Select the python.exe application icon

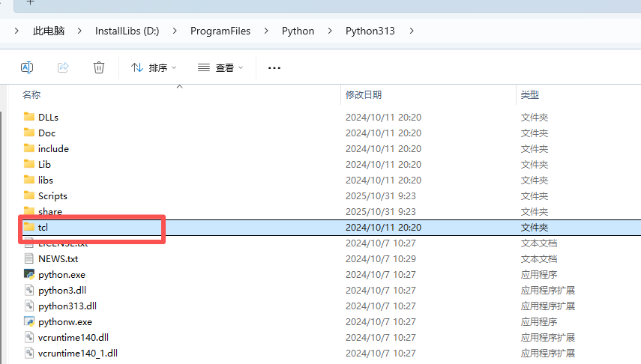pyautogui.click(x=29, y=274)
